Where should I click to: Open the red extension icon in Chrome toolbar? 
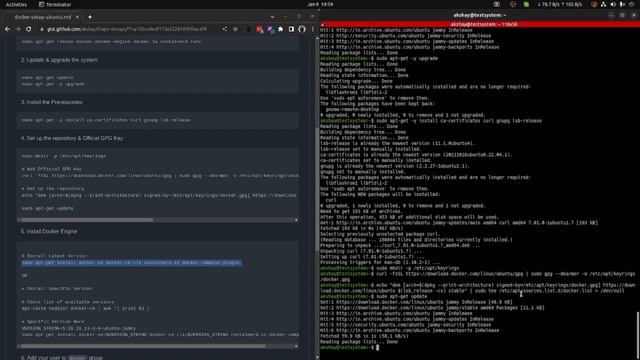click(x=260, y=29)
